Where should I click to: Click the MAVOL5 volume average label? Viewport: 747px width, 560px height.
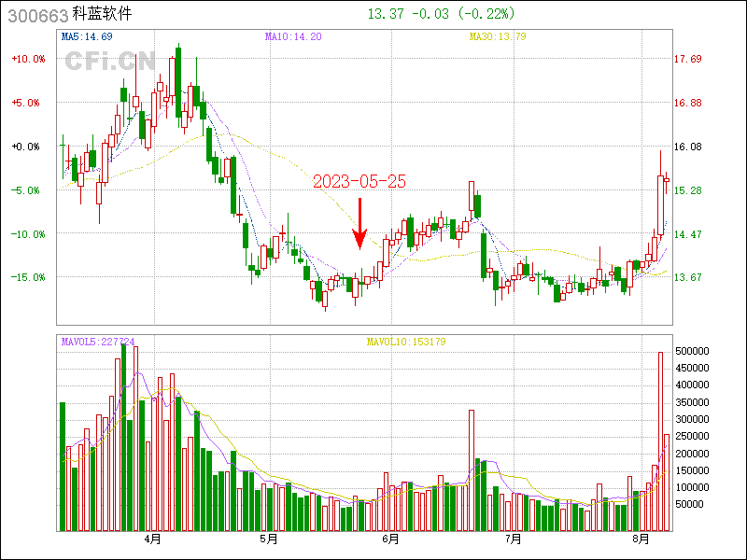[x=98, y=342]
